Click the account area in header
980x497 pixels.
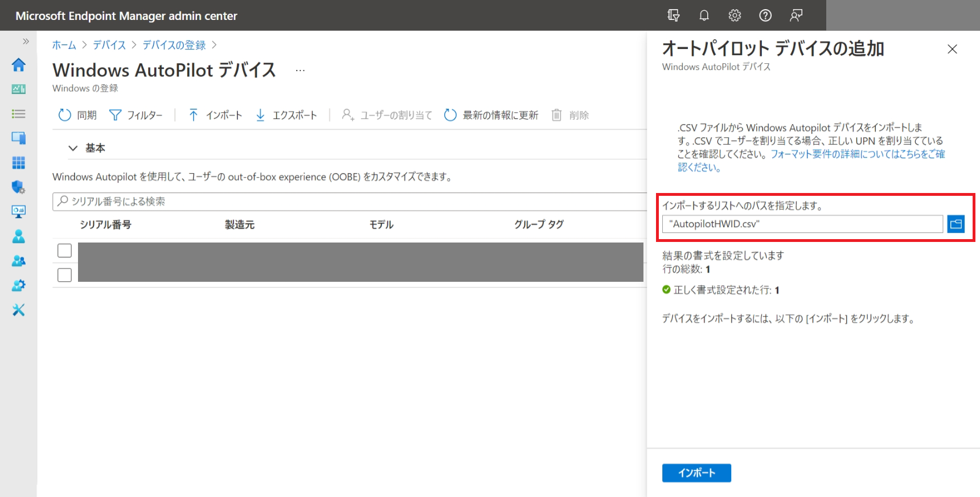click(903, 15)
